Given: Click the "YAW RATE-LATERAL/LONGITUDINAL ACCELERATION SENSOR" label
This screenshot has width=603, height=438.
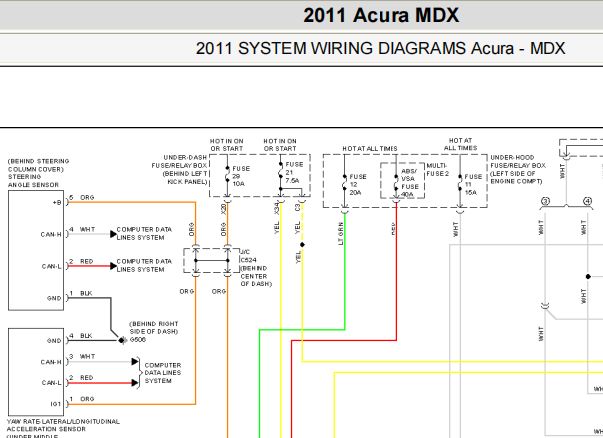Looking at the screenshot, I should click(x=63, y=425).
